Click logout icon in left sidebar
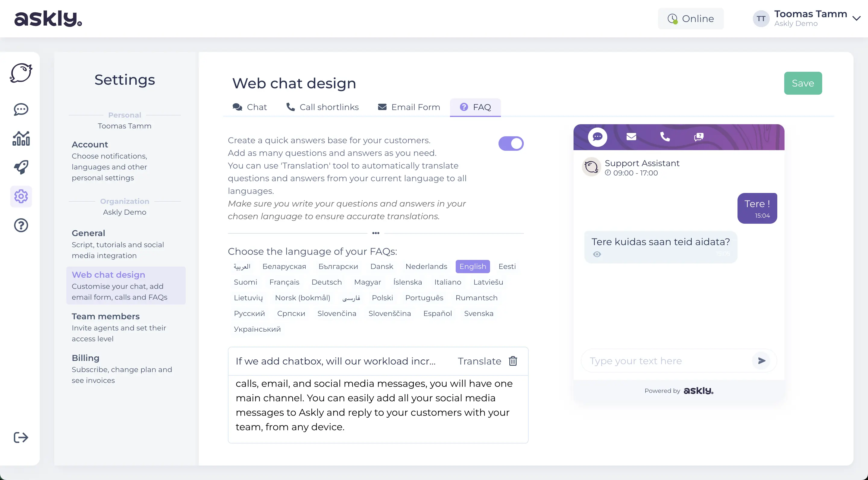Screen dimensions: 868x480 pyautogui.click(x=20, y=437)
